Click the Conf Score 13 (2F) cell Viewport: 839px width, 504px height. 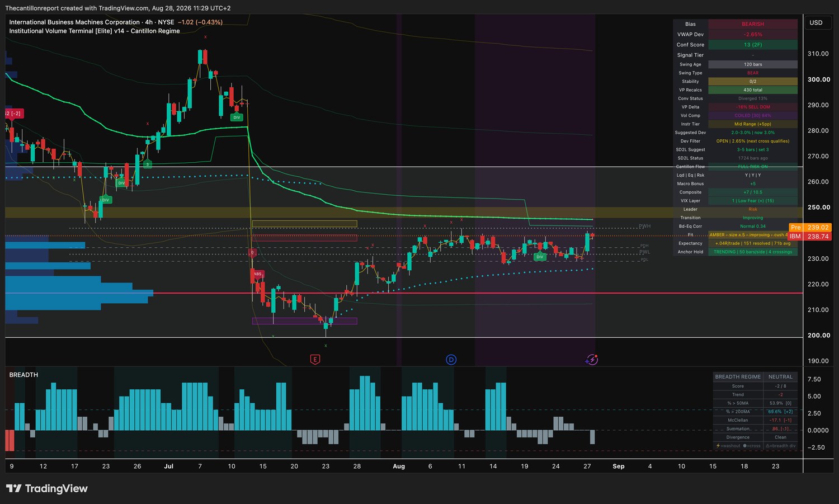(x=753, y=45)
